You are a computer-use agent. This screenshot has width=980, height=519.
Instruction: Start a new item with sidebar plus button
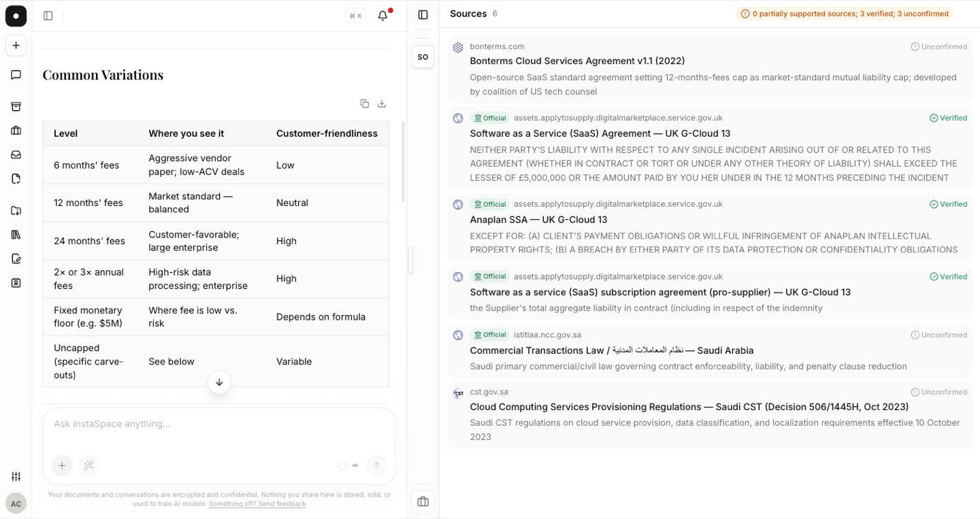(x=16, y=46)
